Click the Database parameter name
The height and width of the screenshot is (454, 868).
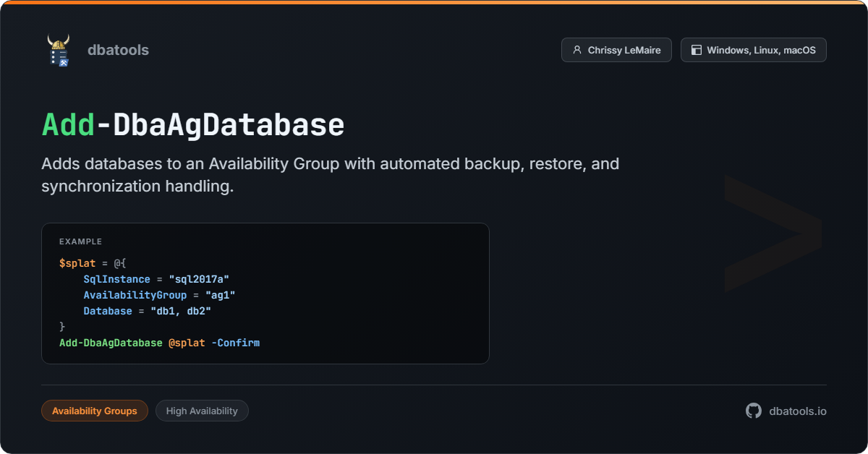coord(108,311)
